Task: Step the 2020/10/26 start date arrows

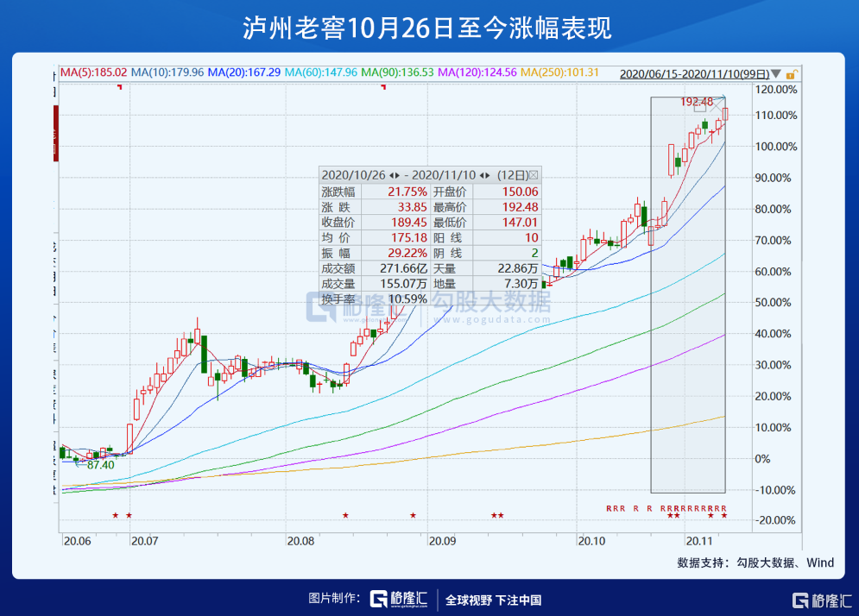Action: point(395,174)
